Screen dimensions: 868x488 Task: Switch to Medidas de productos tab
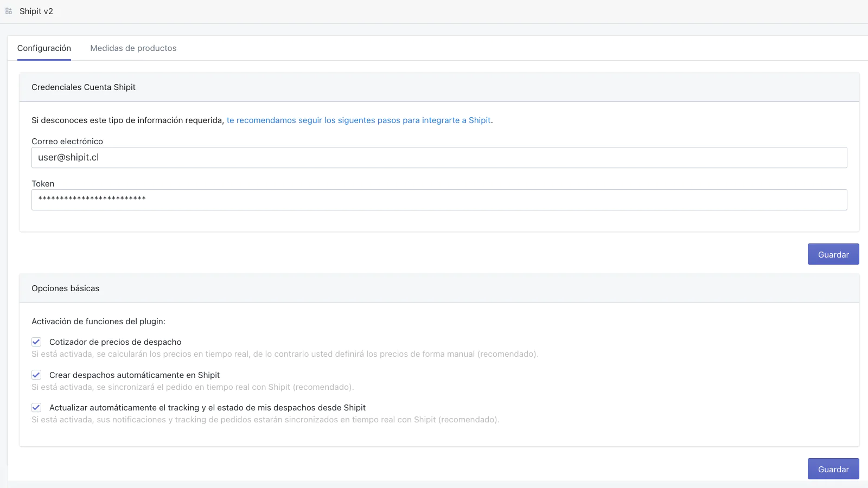click(133, 48)
